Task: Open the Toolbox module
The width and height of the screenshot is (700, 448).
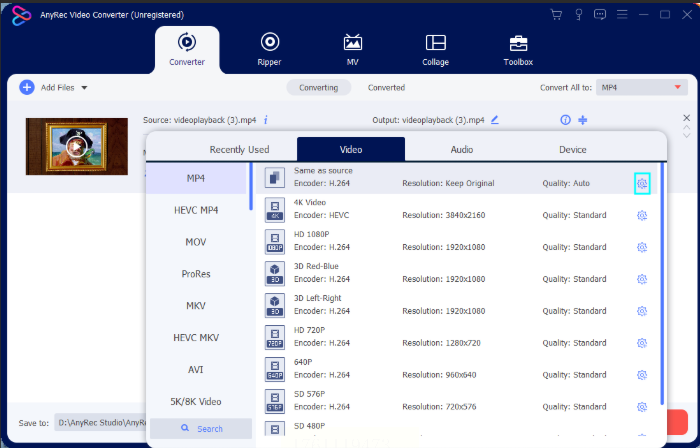Action: [518, 49]
